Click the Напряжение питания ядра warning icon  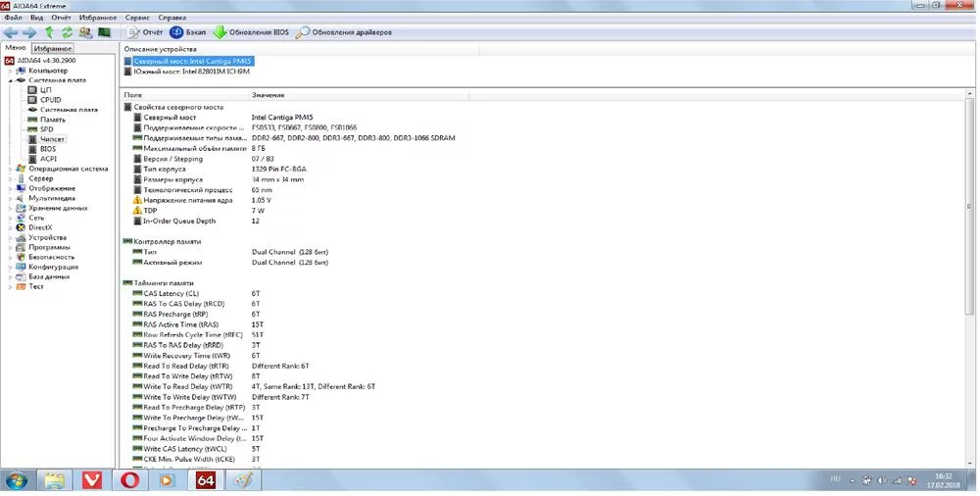click(x=137, y=200)
